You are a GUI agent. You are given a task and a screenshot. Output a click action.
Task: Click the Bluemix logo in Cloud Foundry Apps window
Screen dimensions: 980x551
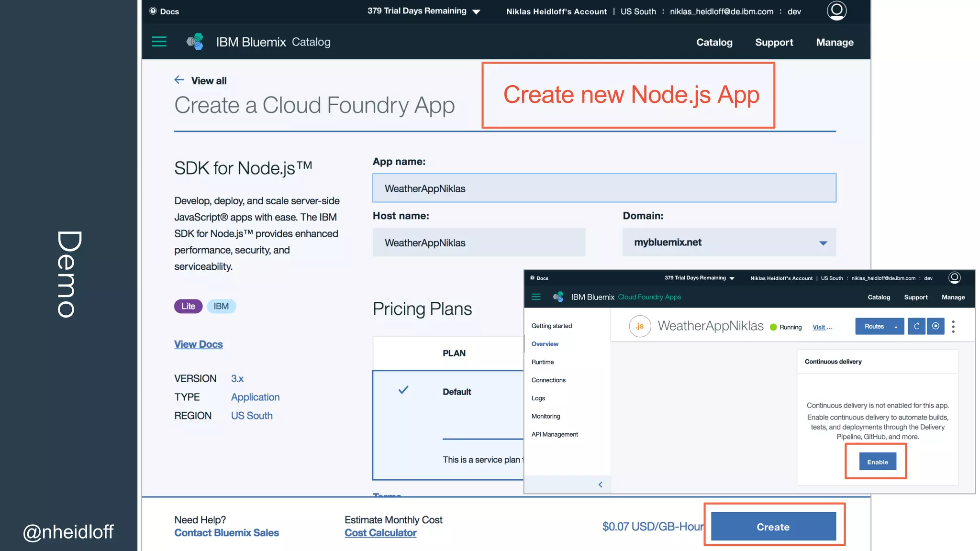tap(558, 297)
